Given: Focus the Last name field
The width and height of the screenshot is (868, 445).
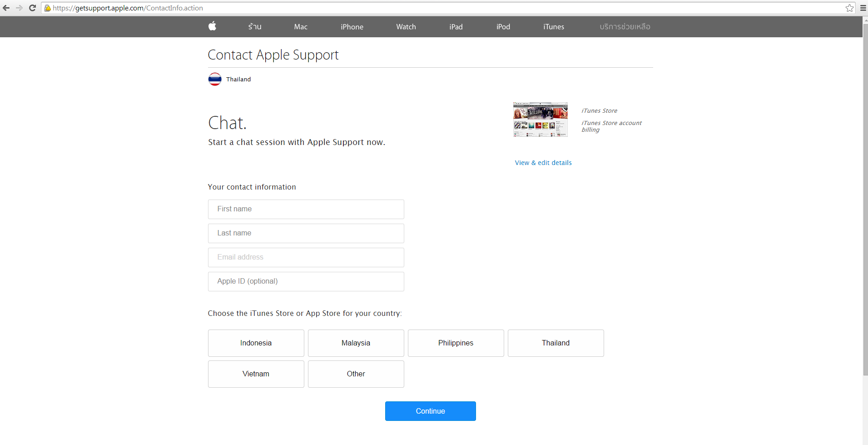Looking at the screenshot, I should [306, 233].
